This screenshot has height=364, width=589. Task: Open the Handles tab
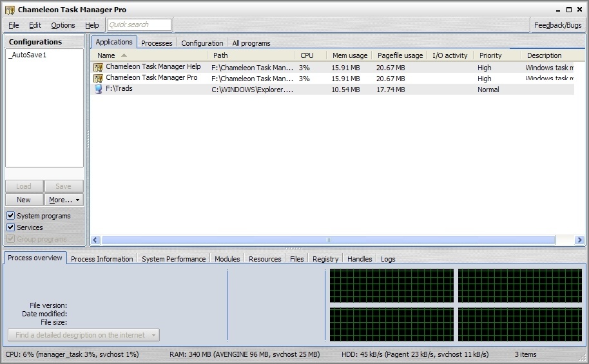tap(360, 259)
